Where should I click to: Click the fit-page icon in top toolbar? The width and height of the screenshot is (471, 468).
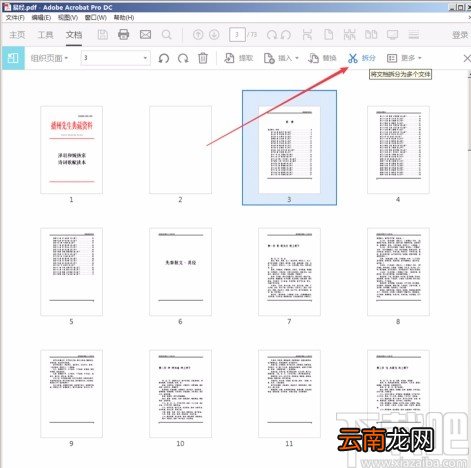coord(307,34)
